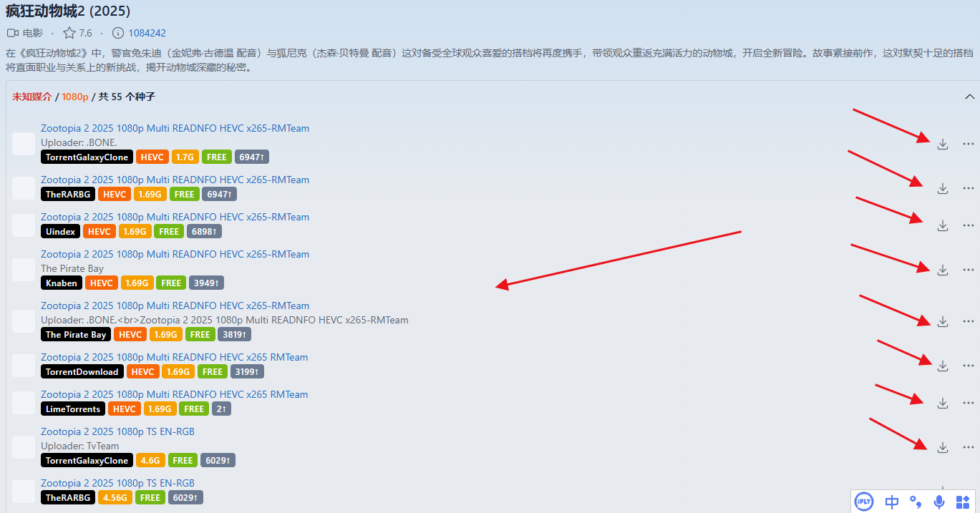Open more options for the TheRARBG 1.69G torrent

click(969, 188)
